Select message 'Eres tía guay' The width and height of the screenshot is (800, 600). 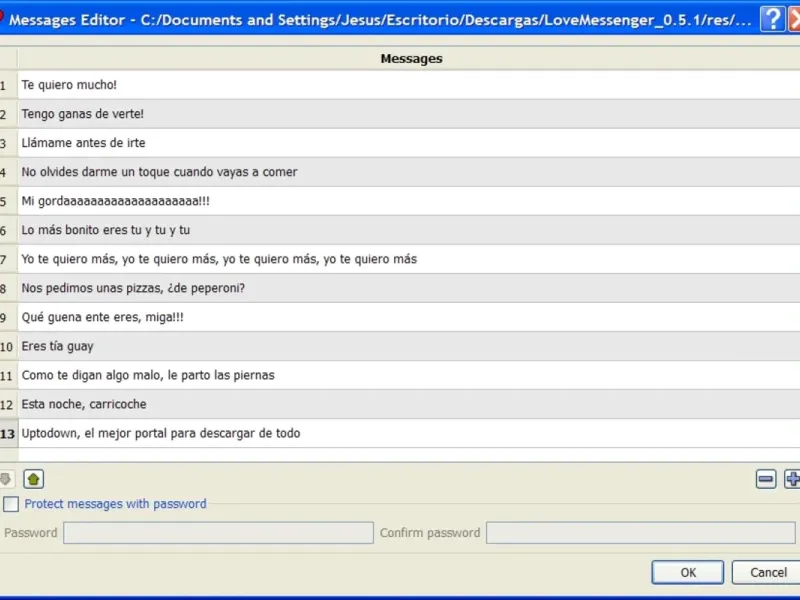point(409,346)
